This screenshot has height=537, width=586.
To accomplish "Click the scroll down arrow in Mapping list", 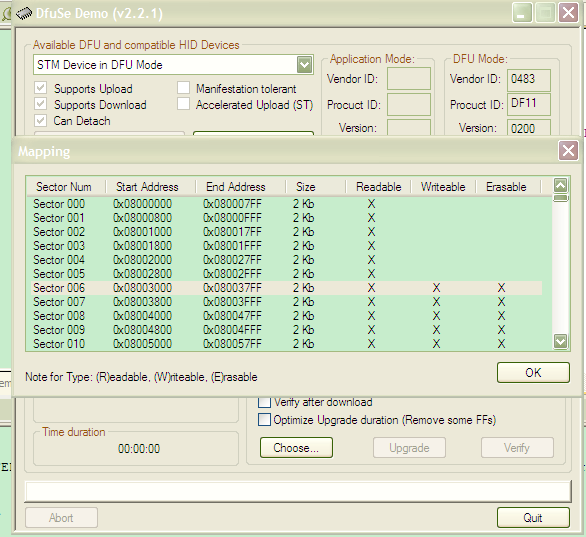I will 561,341.
